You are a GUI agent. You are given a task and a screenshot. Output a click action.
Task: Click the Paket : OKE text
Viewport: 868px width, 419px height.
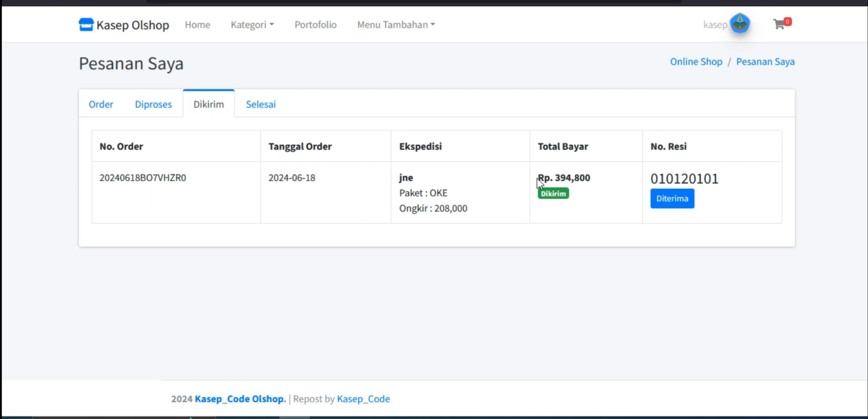click(423, 193)
